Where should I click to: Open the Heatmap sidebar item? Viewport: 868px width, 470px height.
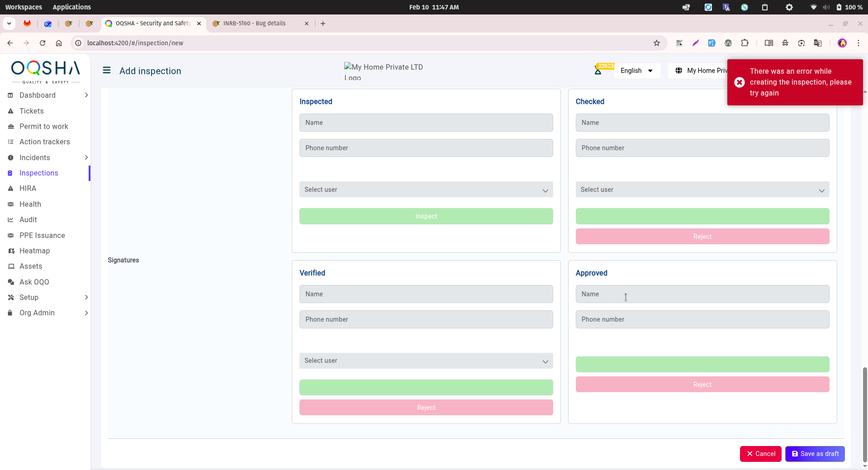(x=34, y=251)
